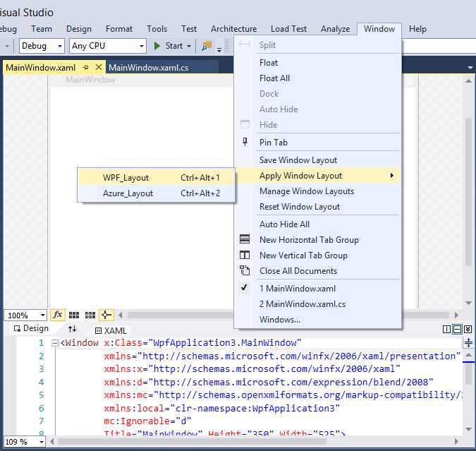This screenshot has height=451, width=476.
Task: Click mc:Ignorable="d" line in XAML
Action: coord(147,421)
